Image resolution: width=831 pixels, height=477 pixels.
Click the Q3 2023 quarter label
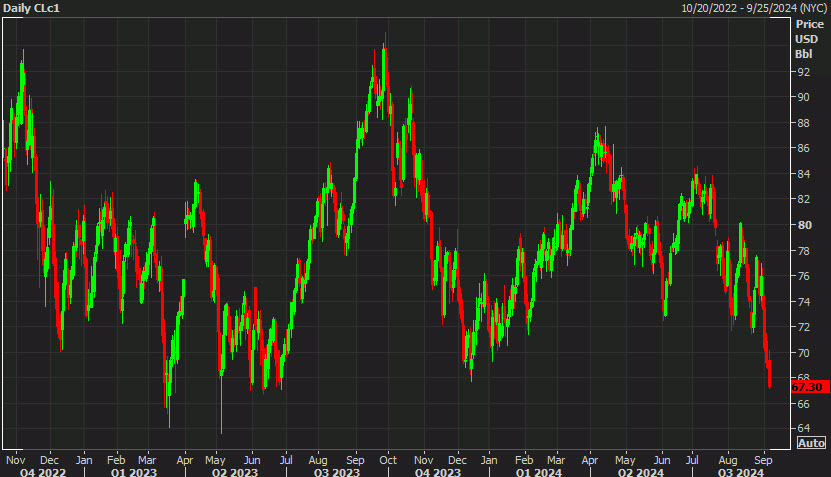337,472
